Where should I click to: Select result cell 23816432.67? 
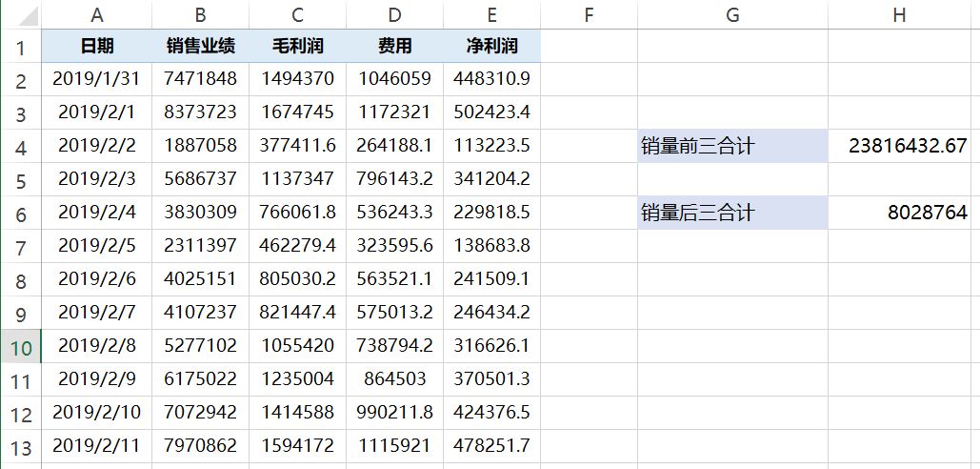(899, 146)
